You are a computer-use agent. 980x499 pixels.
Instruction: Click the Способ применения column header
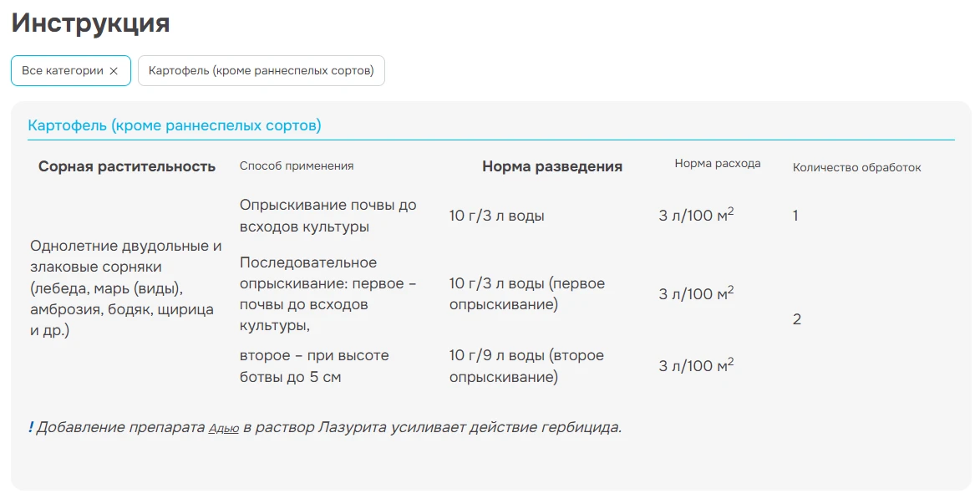297,166
